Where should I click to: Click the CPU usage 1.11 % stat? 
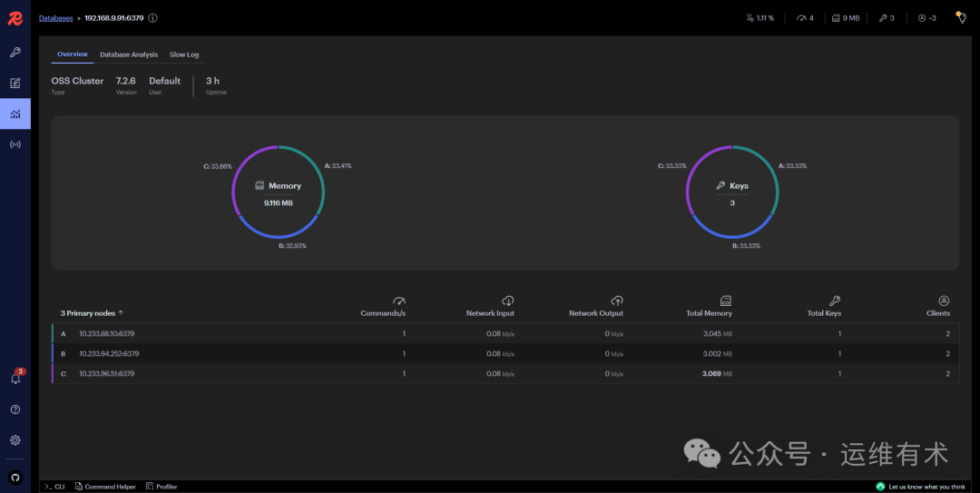(760, 18)
